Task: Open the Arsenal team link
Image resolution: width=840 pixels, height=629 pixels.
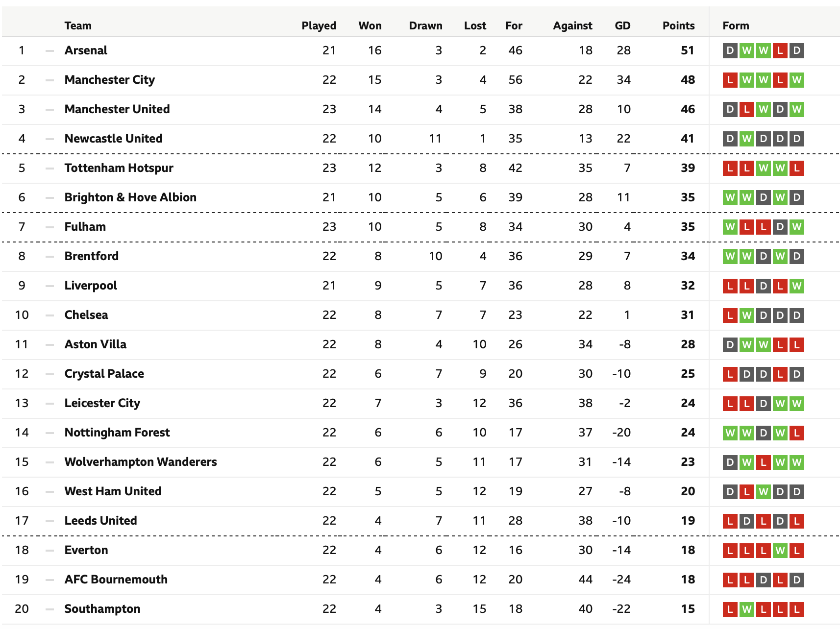Action: (86, 50)
